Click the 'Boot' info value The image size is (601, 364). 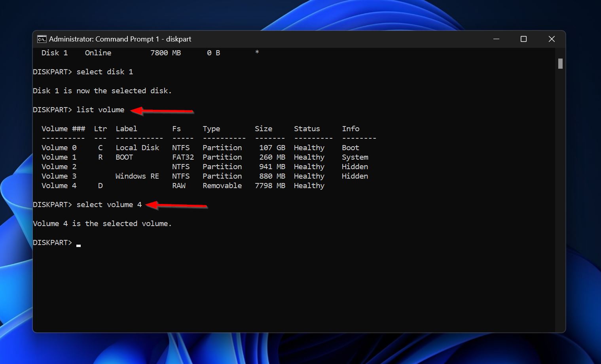pyautogui.click(x=351, y=148)
